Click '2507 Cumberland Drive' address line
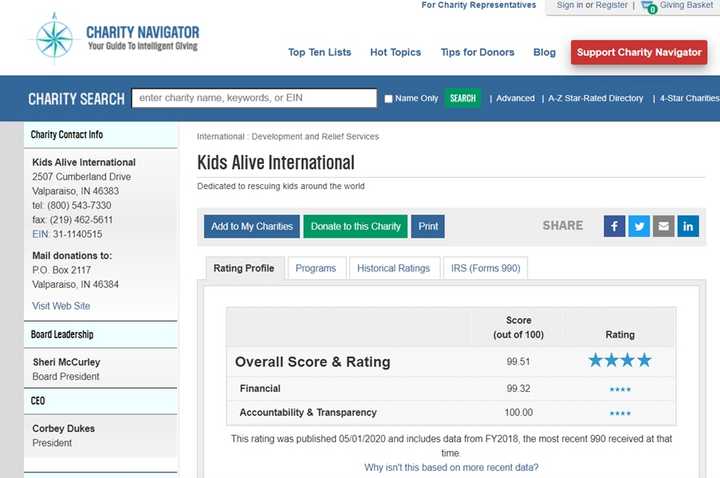The image size is (720, 478). point(81,177)
